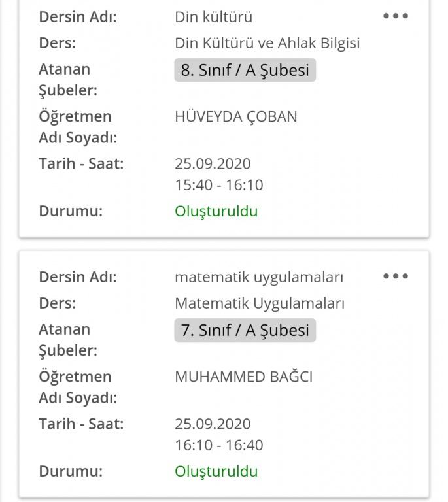Open three-dot menu for matematik uygulamaları lesson
Screen dimensions: 448x502
point(396,276)
